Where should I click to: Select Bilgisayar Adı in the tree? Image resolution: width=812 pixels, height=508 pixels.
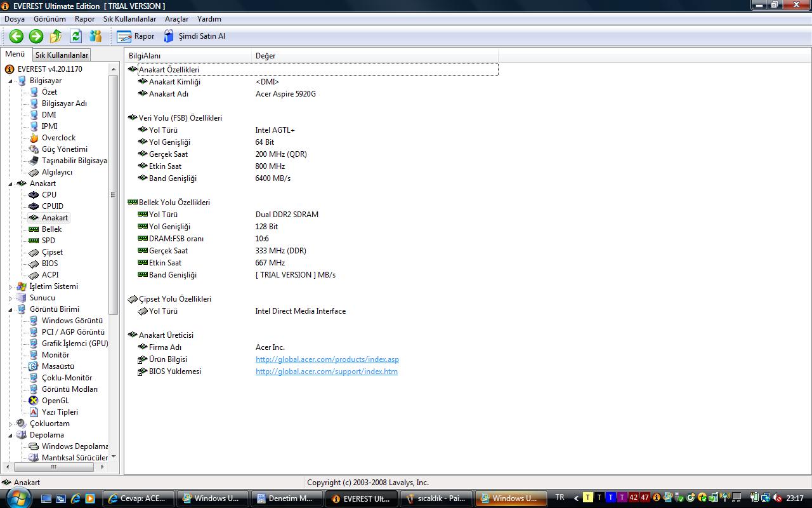pos(64,104)
